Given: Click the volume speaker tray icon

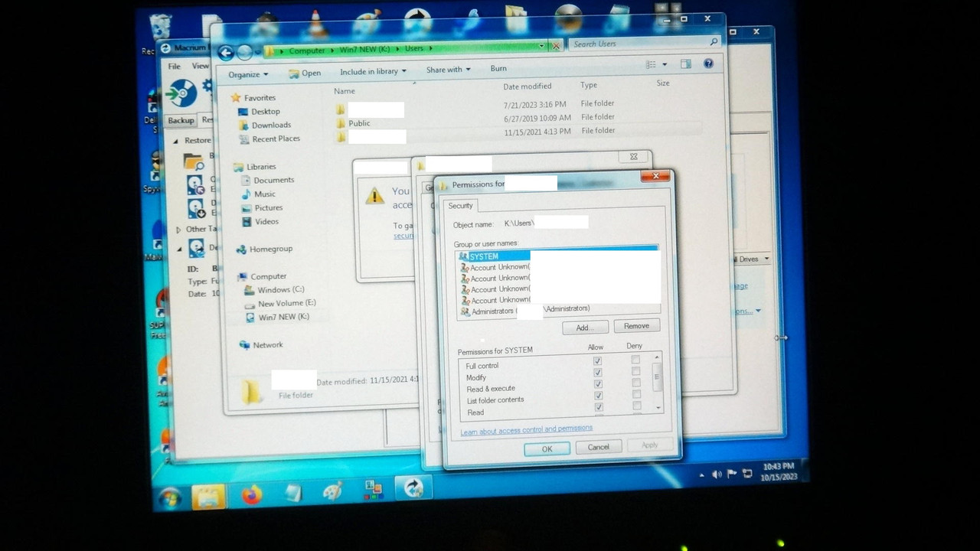Looking at the screenshot, I should pos(717,474).
